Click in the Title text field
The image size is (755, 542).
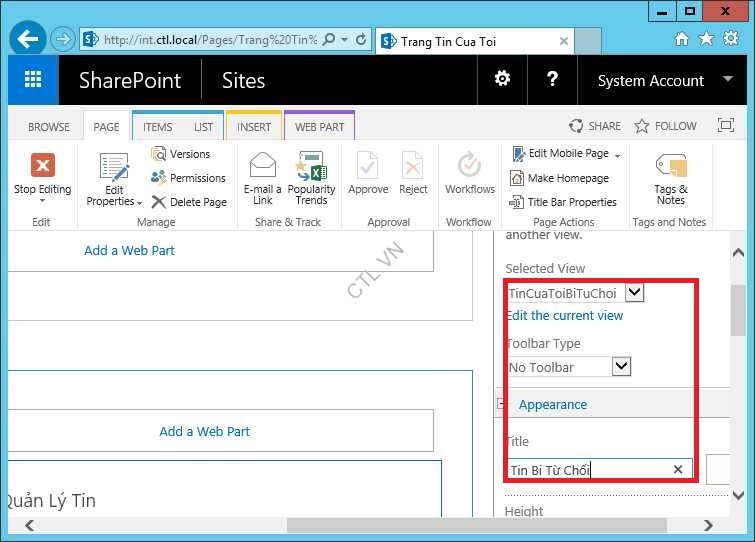588,469
